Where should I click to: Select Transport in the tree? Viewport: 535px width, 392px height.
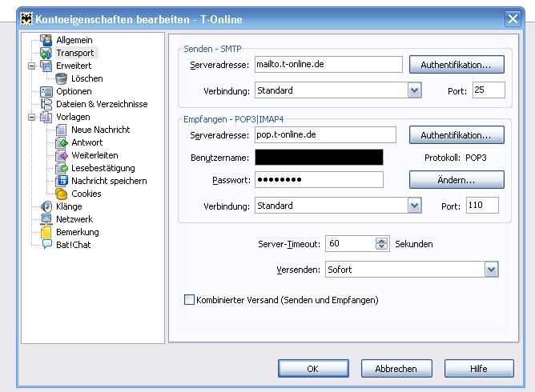[75, 53]
